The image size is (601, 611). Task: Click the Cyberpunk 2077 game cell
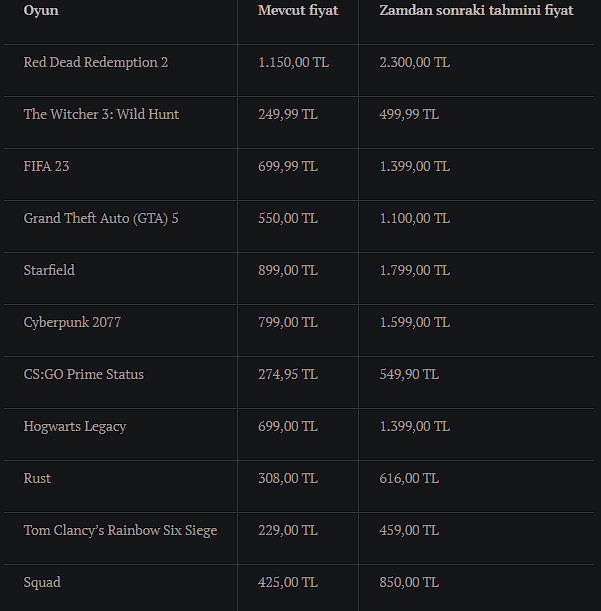[72, 322]
